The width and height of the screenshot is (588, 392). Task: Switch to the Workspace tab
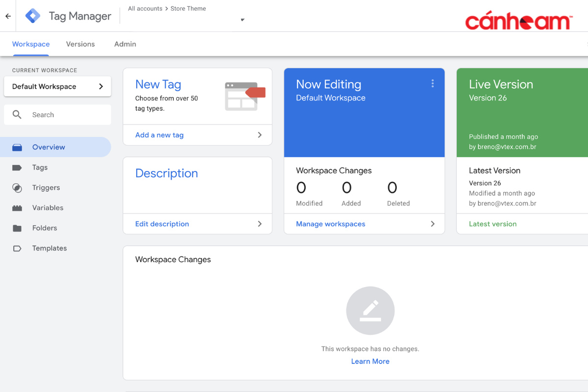tap(31, 44)
